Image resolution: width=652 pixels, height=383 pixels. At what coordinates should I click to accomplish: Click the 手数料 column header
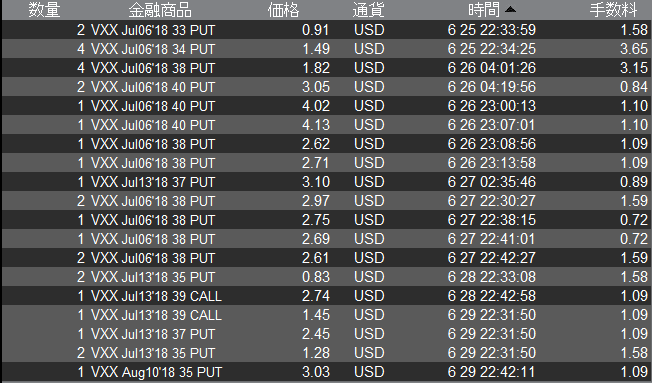614,10
